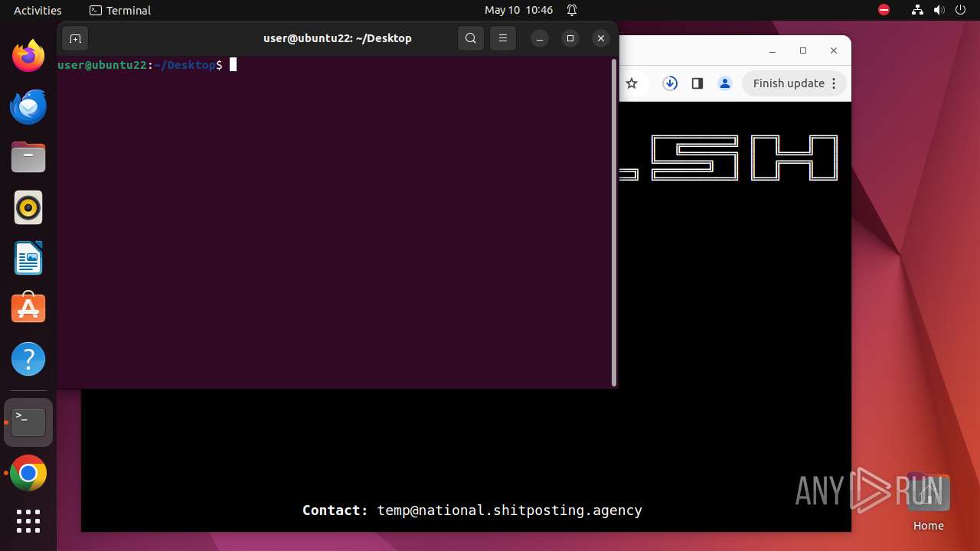Screen dimensions: 980x551
Task: Open Chrome downloads indicator
Action: click(670, 83)
